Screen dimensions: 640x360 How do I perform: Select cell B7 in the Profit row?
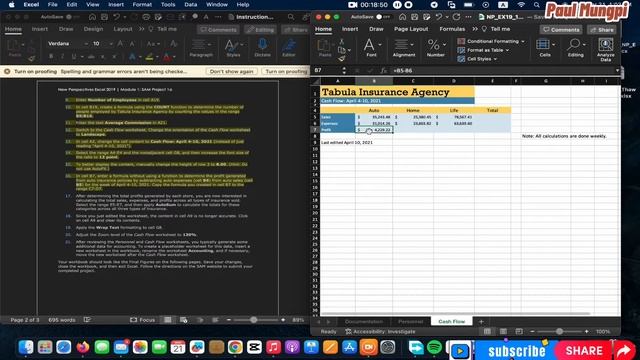click(374, 130)
